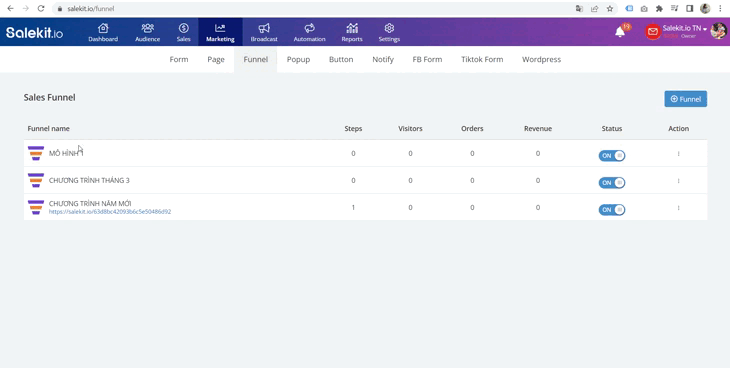The image size is (730, 368).
Task: Create a new funnel with + Funnel
Action: (x=685, y=99)
